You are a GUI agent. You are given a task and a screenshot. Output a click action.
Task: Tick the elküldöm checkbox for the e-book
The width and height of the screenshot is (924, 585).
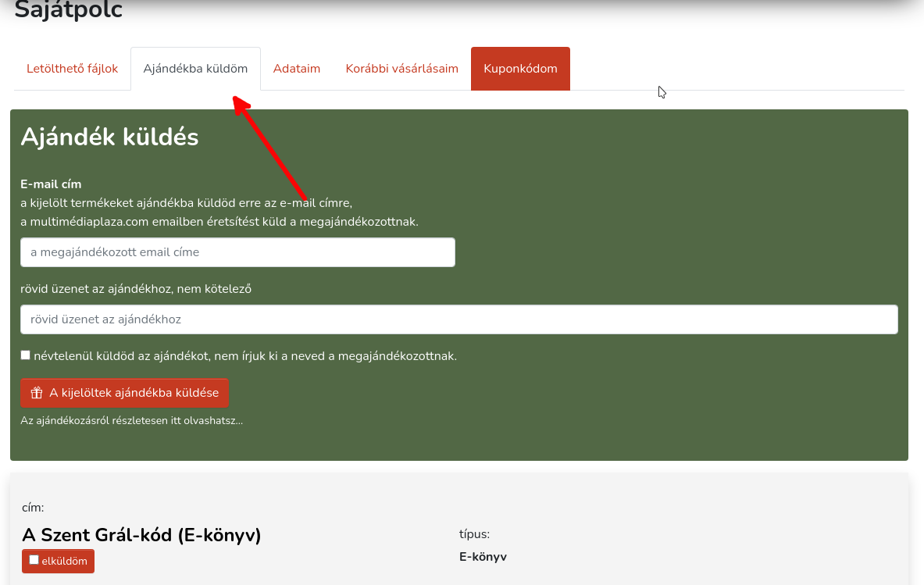pos(34,560)
